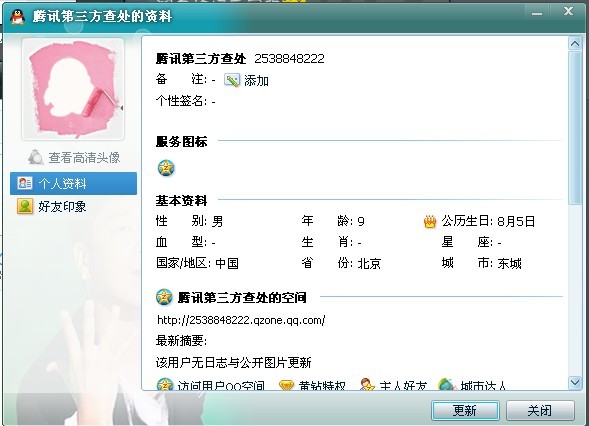The image size is (589, 426).
Task: Click the 公历生日 value 8月5日
Action: pyautogui.click(x=516, y=221)
